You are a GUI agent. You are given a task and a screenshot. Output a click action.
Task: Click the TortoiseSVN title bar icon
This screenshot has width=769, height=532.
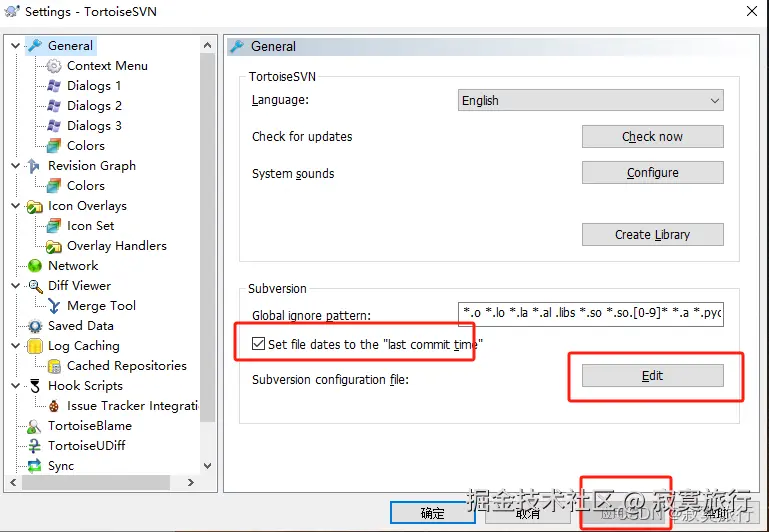[12, 11]
